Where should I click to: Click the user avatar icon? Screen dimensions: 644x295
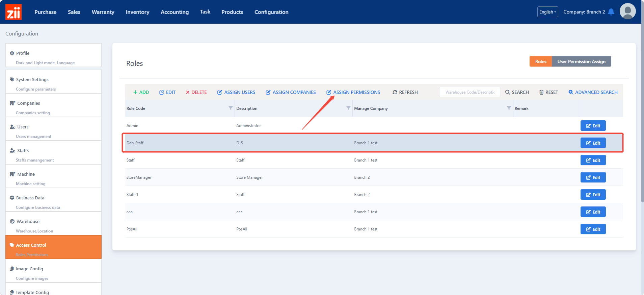pos(627,11)
